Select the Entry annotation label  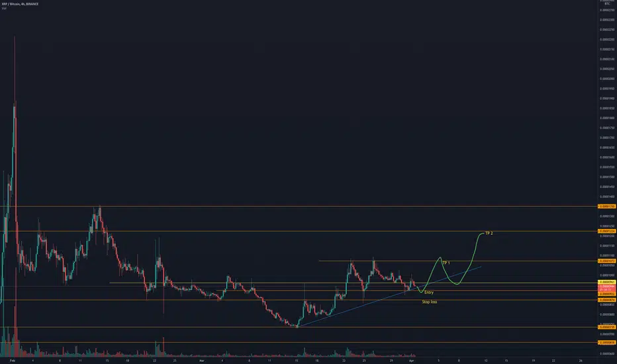click(429, 293)
